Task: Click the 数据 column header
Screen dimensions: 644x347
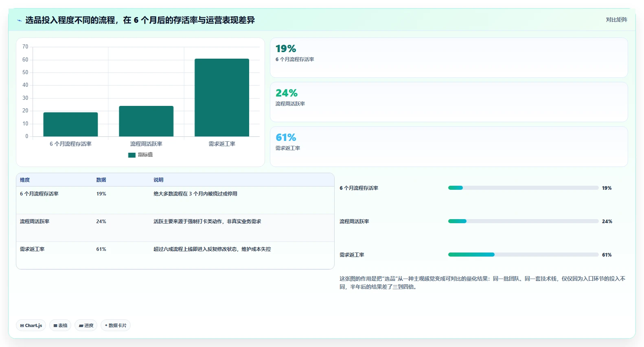Action: coord(101,180)
